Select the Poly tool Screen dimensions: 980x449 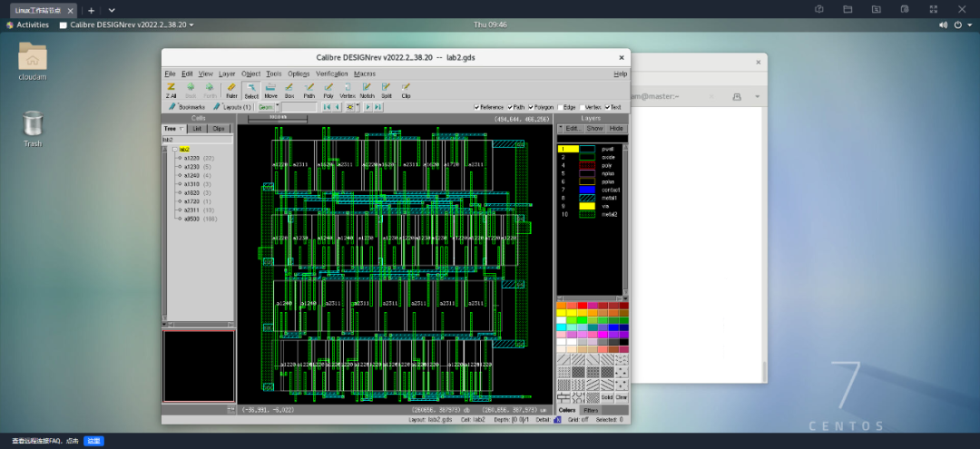pos(328,89)
